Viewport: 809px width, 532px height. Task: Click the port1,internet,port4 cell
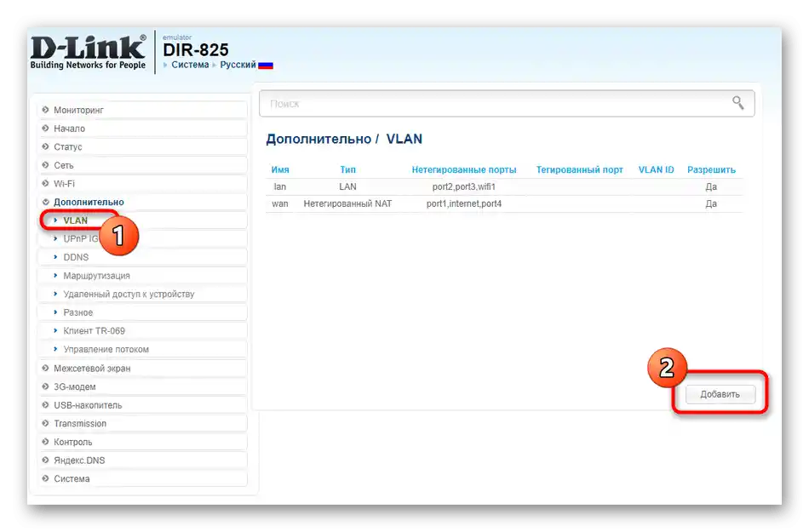coord(464,203)
